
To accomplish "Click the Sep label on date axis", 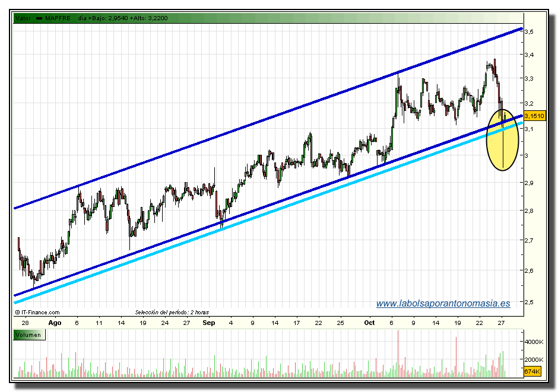I will 208,323.
